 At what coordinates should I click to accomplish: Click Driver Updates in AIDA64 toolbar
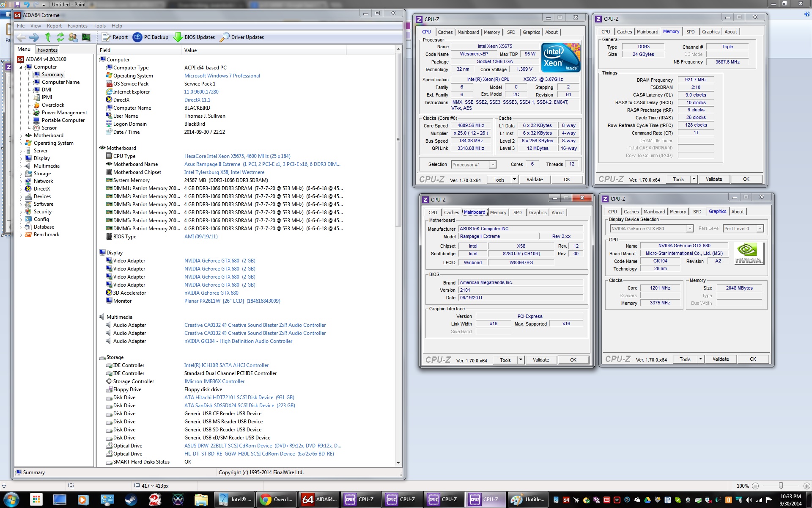242,37
